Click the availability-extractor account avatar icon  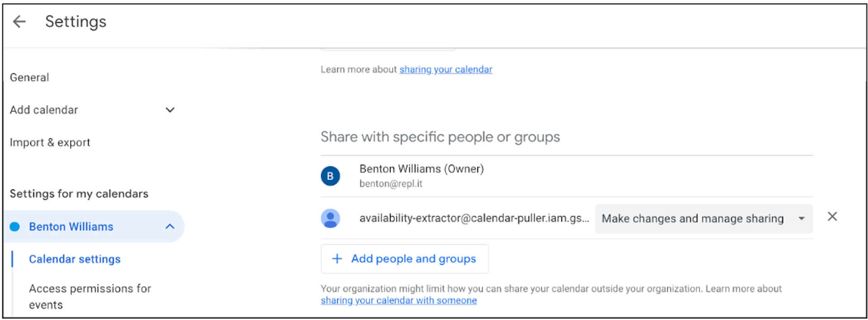[330, 218]
